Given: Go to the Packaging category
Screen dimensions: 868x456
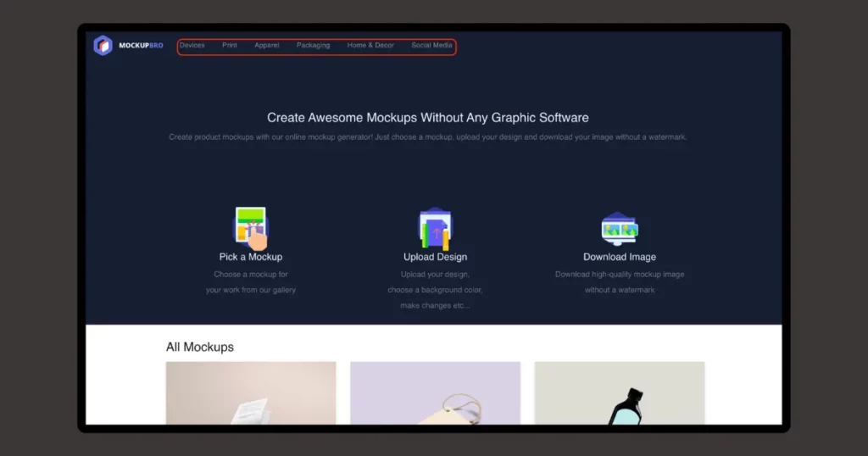Looking at the screenshot, I should (313, 46).
